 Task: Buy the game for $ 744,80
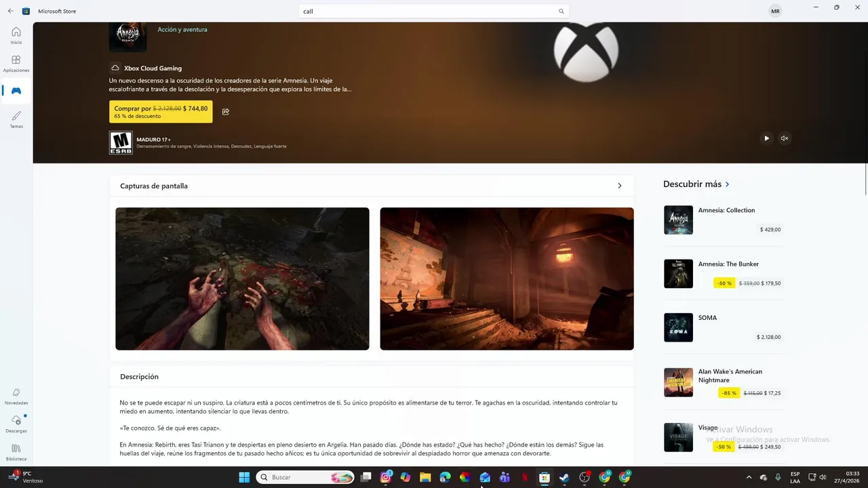click(x=161, y=112)
